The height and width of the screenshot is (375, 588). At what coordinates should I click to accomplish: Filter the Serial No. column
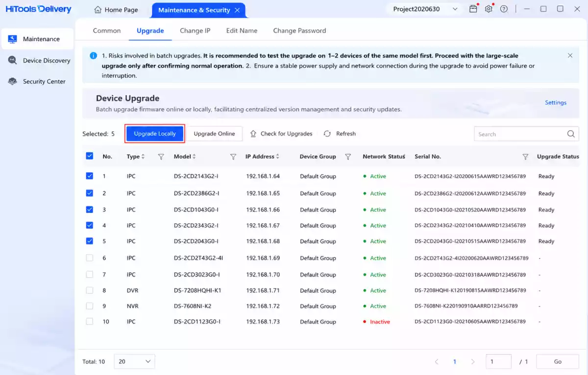coord(525,157)
